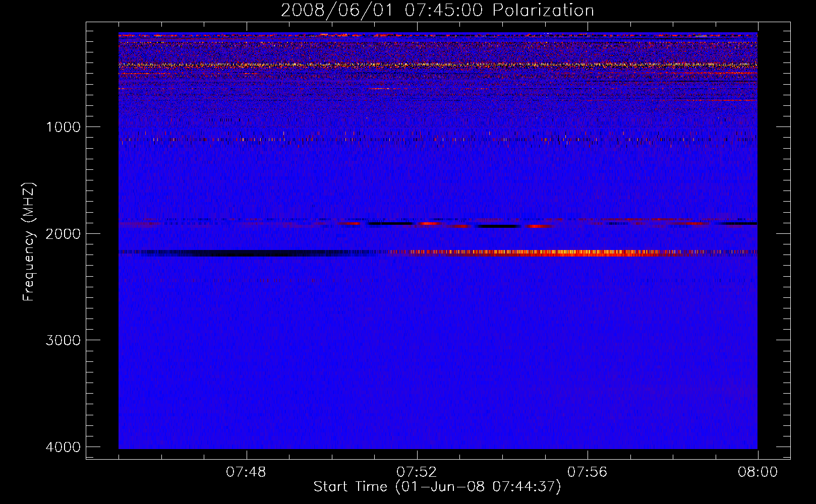
Task: Select the 3000 frequency tick label
Action: (x=63, y=340)
